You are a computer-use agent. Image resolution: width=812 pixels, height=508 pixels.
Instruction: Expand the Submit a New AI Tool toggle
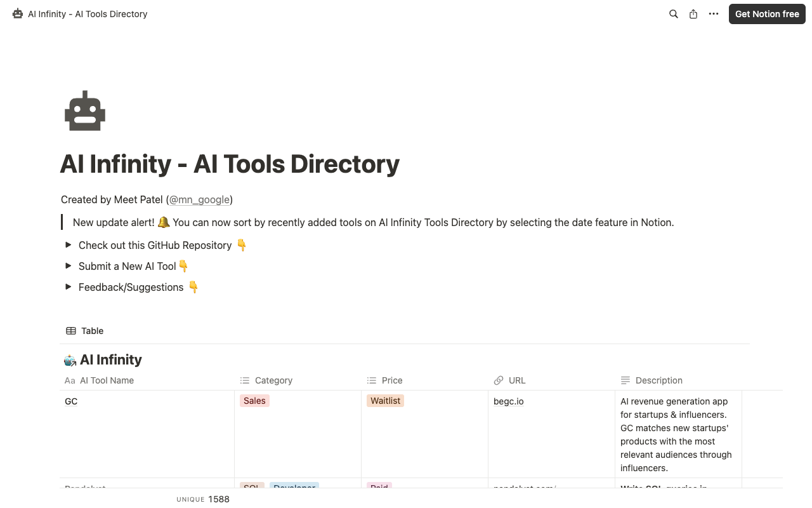[69, 266]
